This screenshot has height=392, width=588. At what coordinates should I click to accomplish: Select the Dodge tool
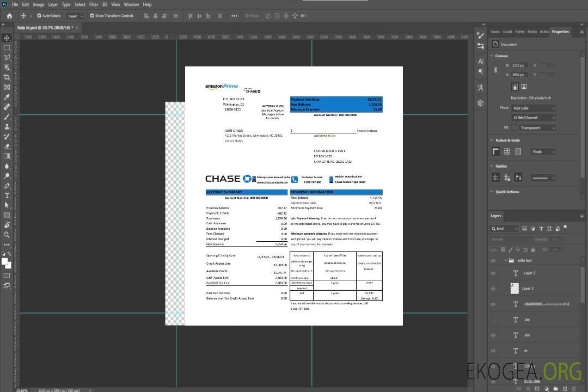coord(7,175)
